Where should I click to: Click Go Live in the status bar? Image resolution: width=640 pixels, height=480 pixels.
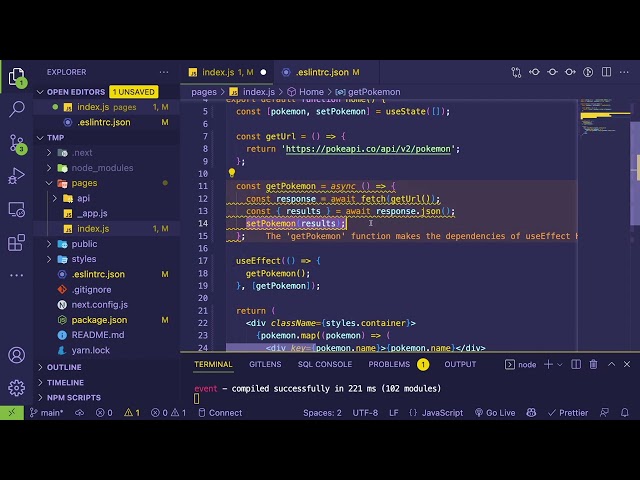pos(495,413)
